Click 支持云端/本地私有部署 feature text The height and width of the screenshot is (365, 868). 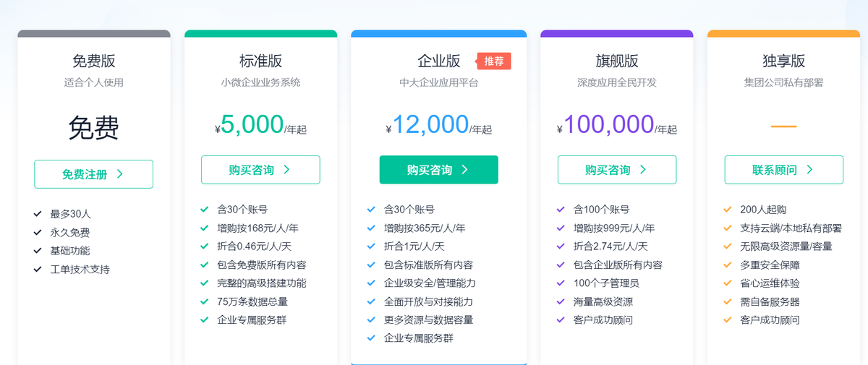click(x=791, y=228)
